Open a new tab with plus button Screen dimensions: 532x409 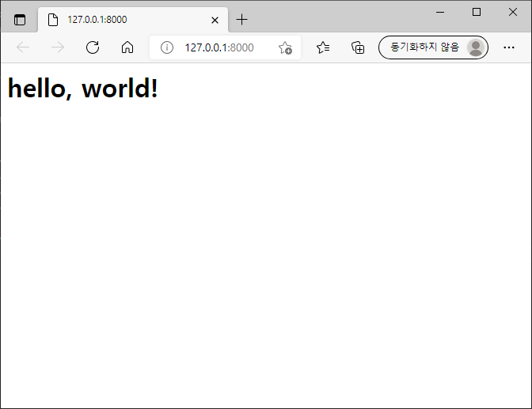242,20
